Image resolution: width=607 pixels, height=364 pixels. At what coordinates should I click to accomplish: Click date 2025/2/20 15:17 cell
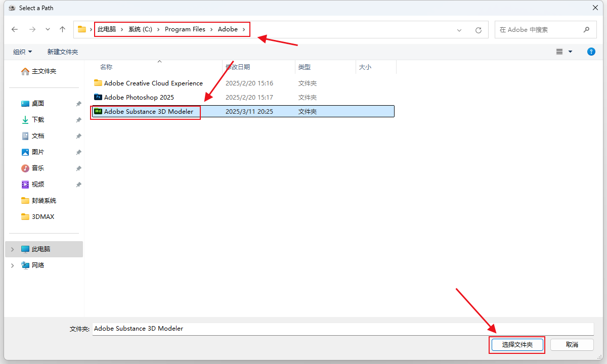click(249, 97)
